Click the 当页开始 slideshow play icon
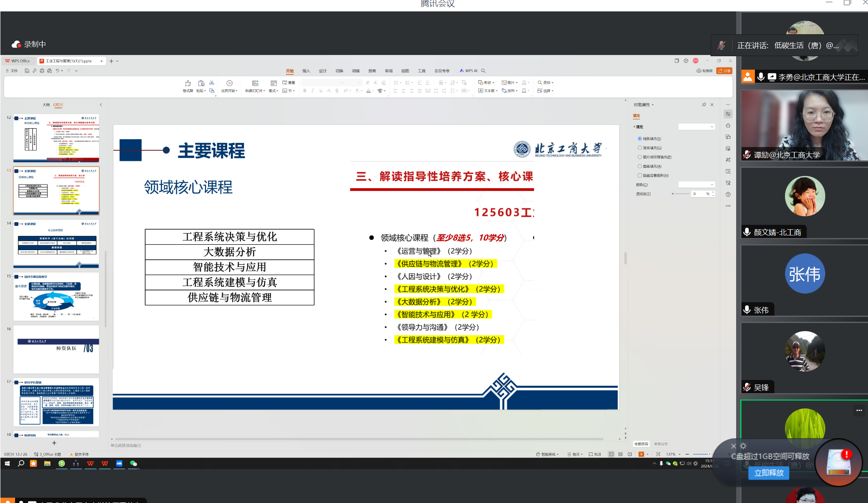The height and width of the screenshot is (503, 868). (x=230, y=83)
